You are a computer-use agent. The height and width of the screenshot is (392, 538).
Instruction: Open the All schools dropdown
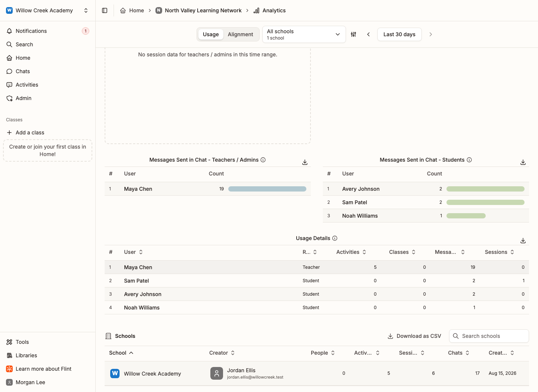[304, 34]
